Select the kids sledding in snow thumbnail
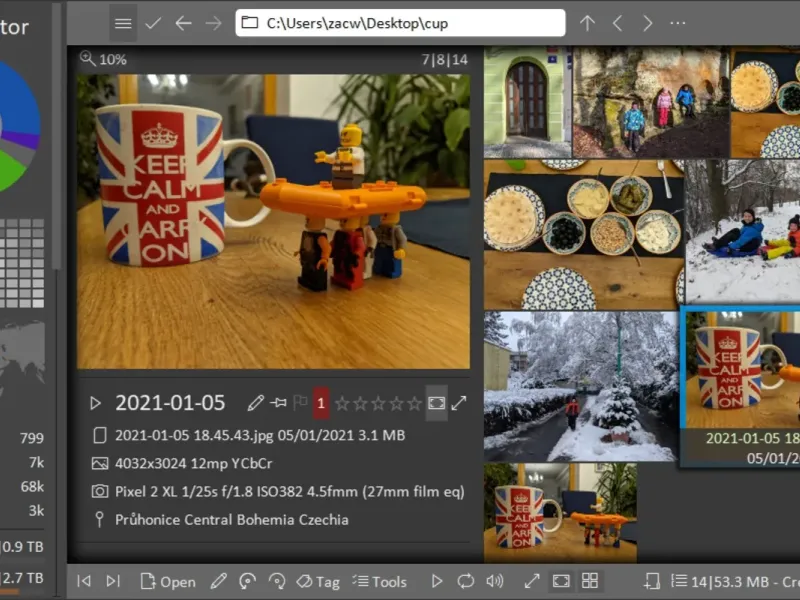 point(743,232)
